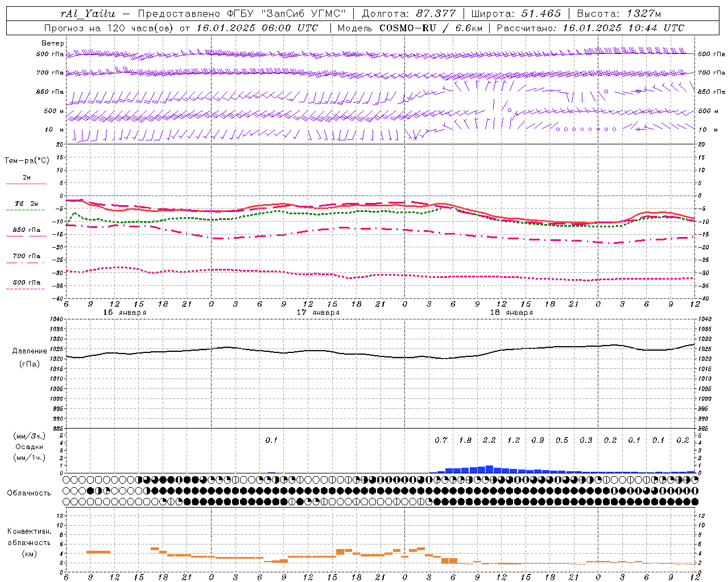The image size is (728, 582).
Task: Click the Долгота: 87.377 value
Action: pos(408,14)
